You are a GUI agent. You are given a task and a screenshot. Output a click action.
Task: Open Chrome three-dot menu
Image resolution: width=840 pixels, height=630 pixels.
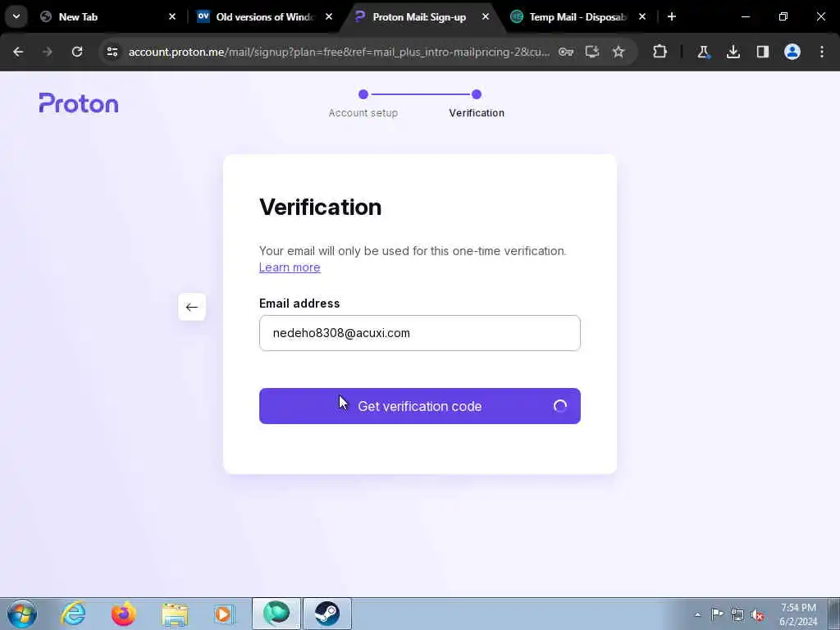pos(822,52)
